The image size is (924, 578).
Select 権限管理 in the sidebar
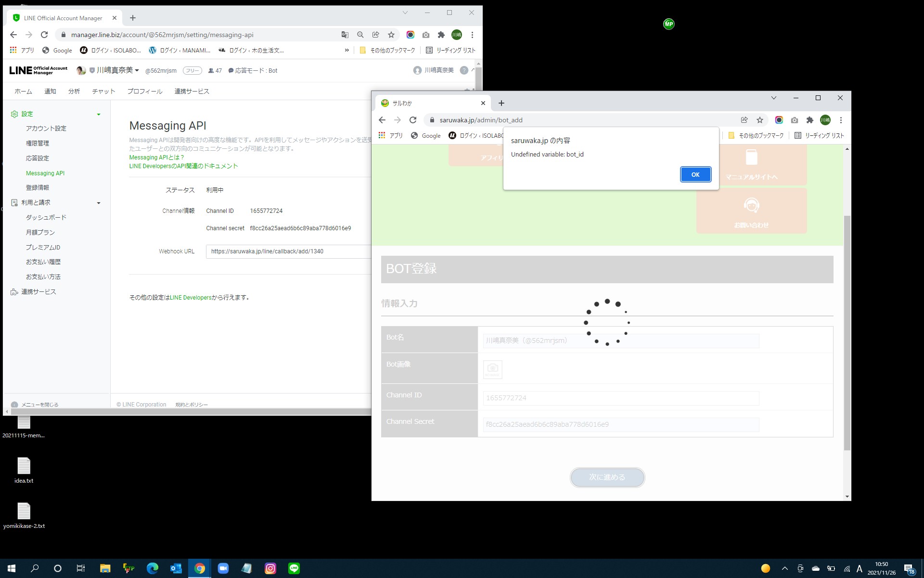(x=38, y=143)
